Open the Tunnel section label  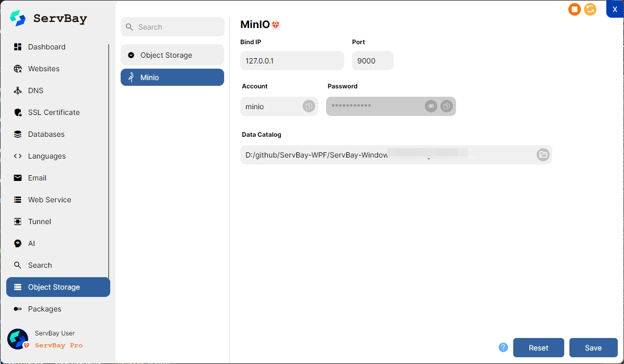tap(40, 222)
